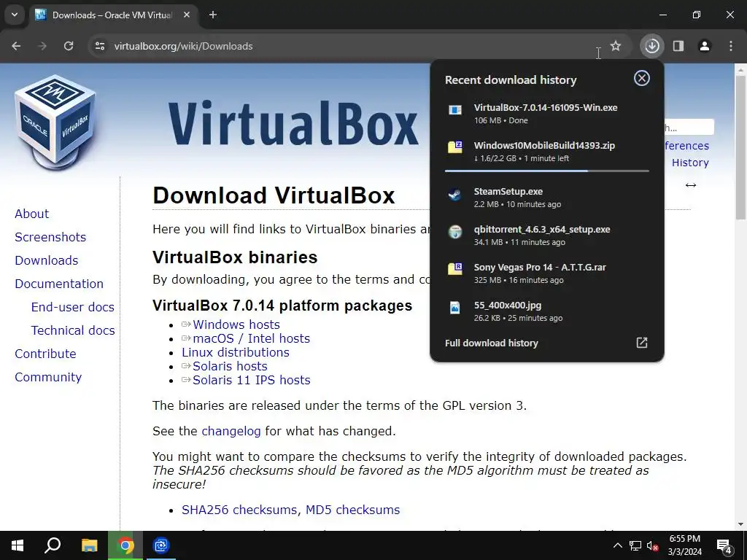Click the zip download progress bar

[547, 171]
